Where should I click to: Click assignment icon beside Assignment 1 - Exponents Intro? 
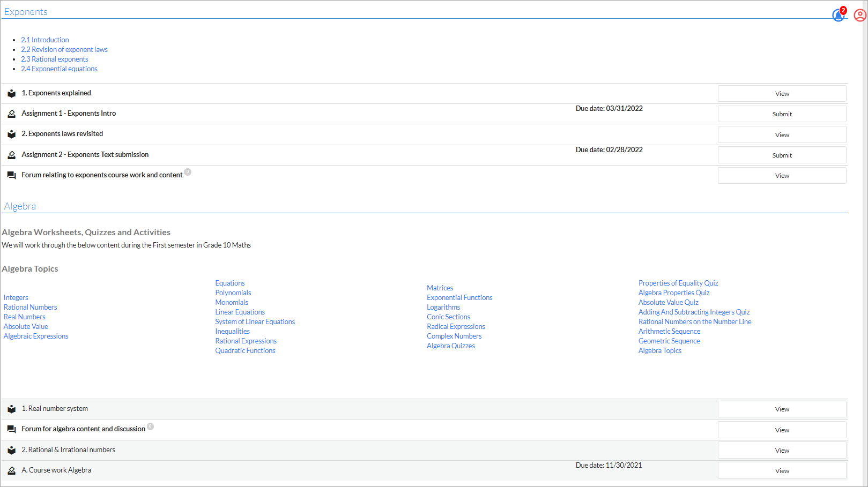tap(11, 114)
